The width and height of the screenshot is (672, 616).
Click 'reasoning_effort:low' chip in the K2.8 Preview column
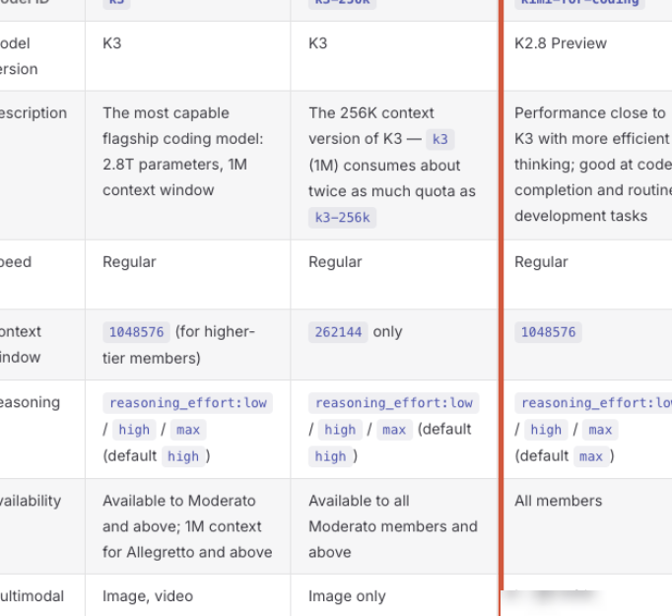pos(593,403)
